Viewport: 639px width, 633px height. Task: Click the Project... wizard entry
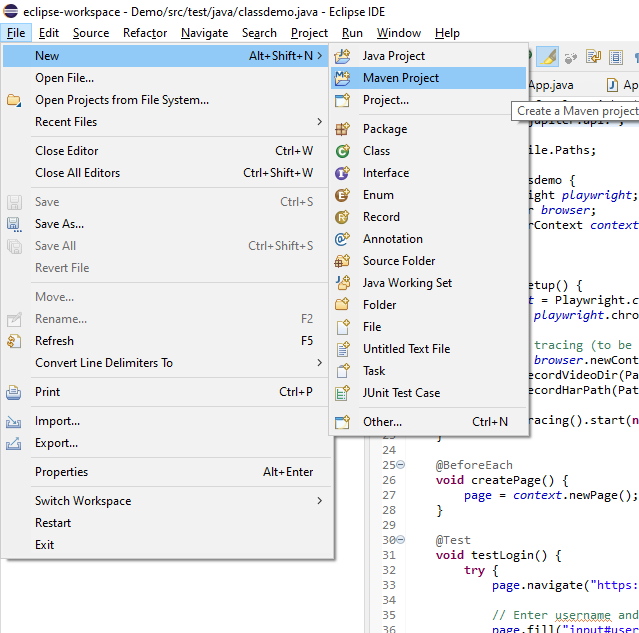428,100
